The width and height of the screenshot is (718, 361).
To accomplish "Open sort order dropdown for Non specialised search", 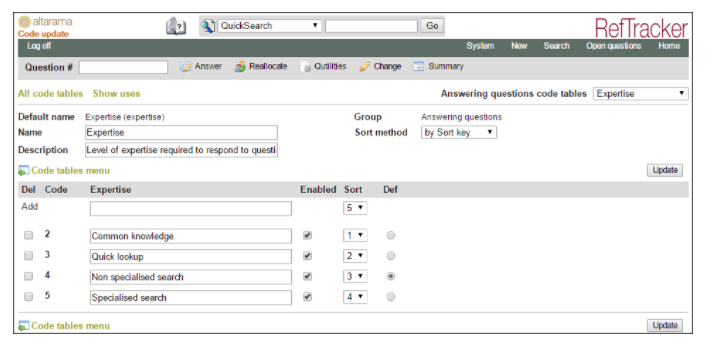I will (355, 276).
